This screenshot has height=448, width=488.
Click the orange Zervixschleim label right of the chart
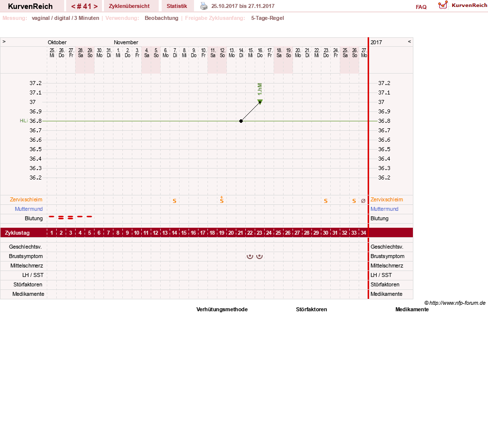click(387, 200)
